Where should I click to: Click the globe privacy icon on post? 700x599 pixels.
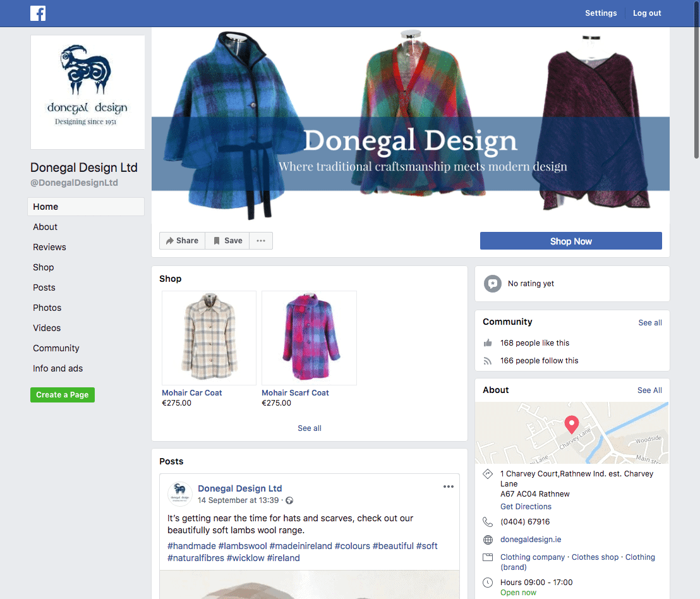[289, 500]
